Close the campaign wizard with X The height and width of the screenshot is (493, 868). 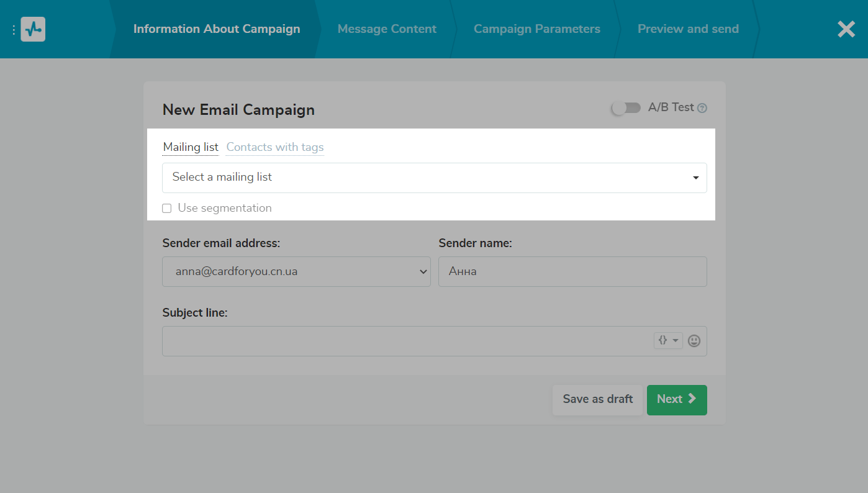point(846,29)
